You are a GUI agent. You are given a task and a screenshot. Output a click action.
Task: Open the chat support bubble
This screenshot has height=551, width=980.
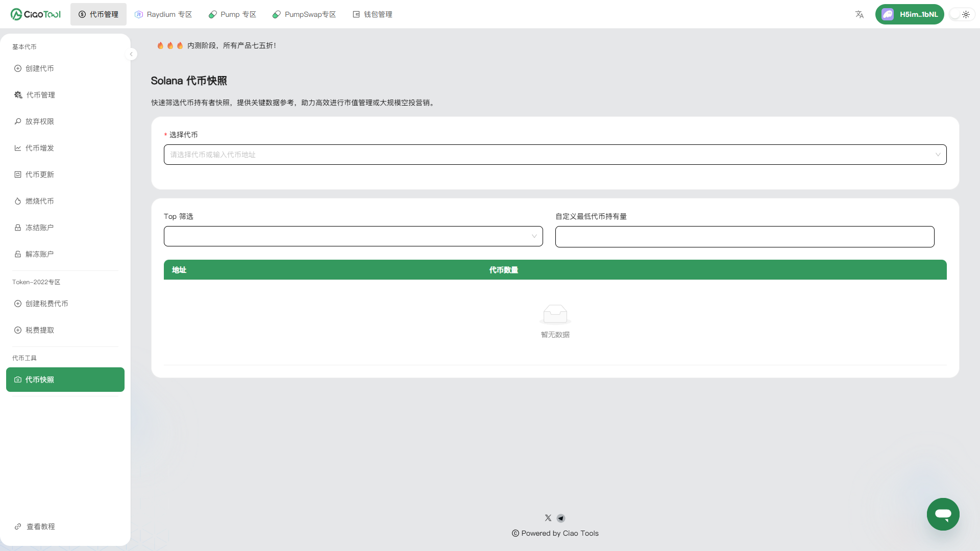(943, 514)
